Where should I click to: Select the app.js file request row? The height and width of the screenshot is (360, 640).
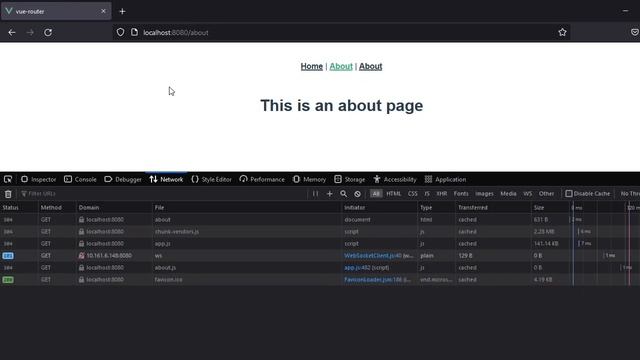[x=320, y=244]
